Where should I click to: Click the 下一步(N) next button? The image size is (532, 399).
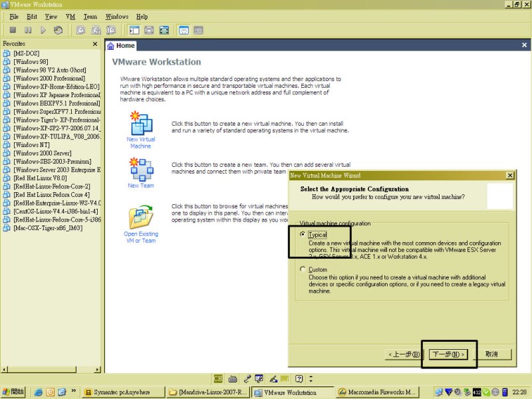pyautogui.click(x=448, y=354)
